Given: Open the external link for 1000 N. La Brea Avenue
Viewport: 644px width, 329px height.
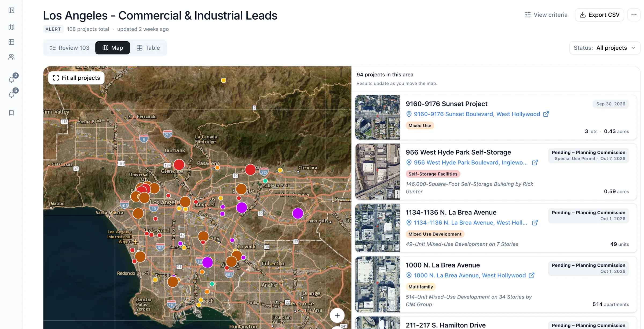Looking at the screenshot, I should pos(532,275).
